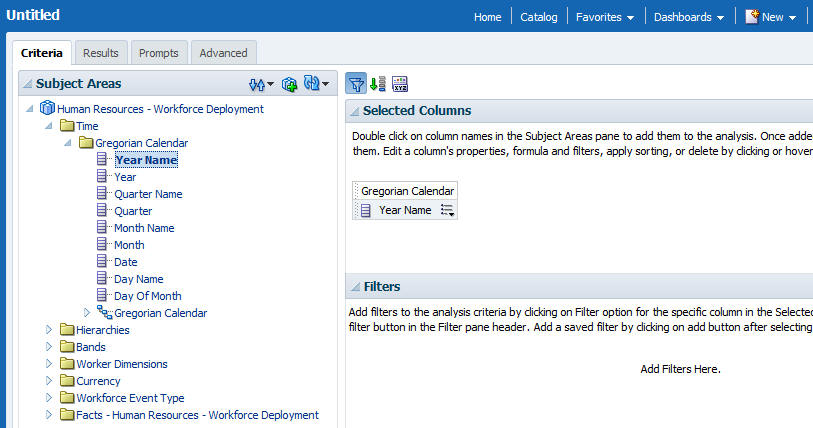The height and width of the screenshot is (428, 813).
Task: Switch to the Prompts tab
Action: click(159, 53)
